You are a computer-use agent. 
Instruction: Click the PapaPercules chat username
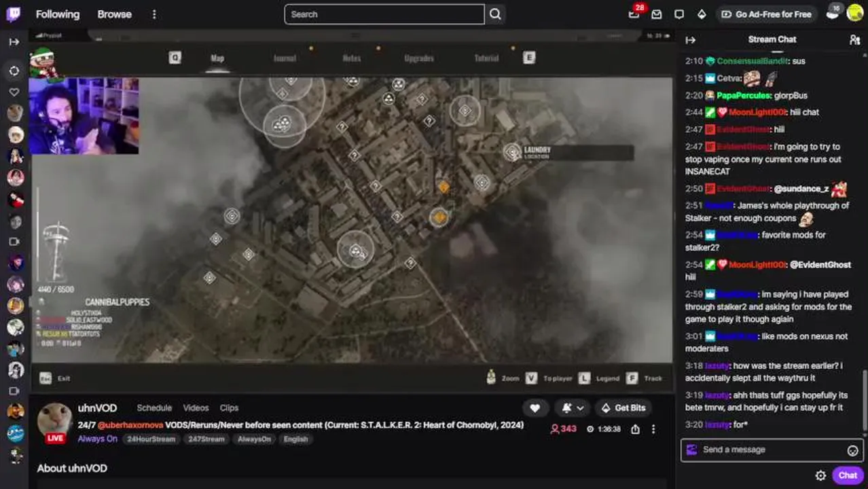click(x=743, y=96)
